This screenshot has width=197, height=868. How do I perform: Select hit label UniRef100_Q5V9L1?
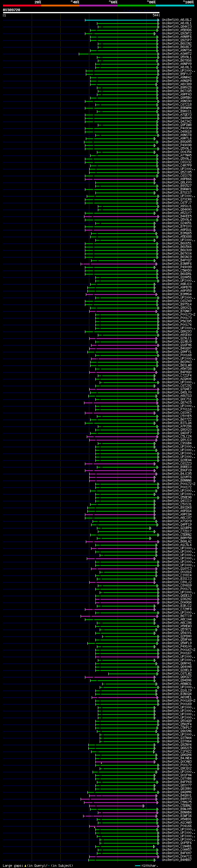(177, 57)
